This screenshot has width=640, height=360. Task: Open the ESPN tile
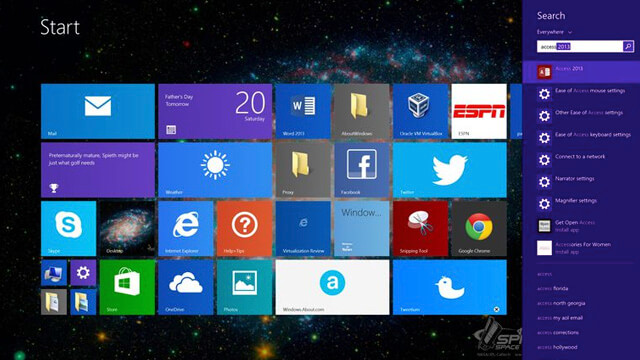[479, 111]
